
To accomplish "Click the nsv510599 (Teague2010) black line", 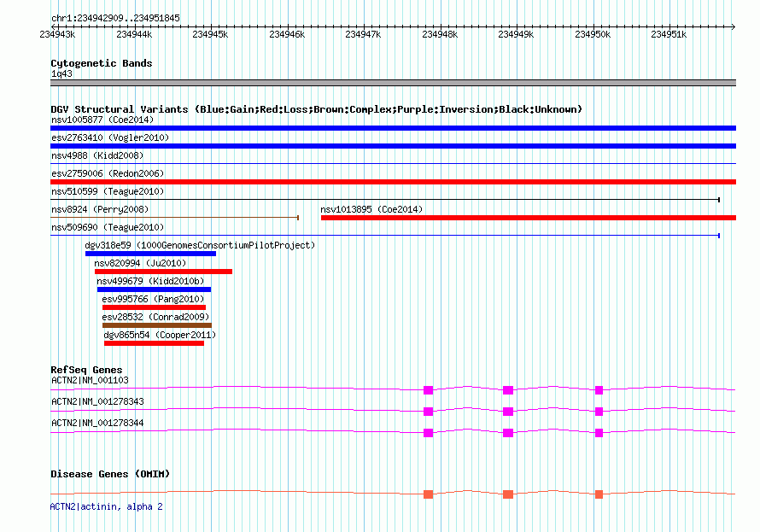I will pyautogui.click(x=385, y=200).
